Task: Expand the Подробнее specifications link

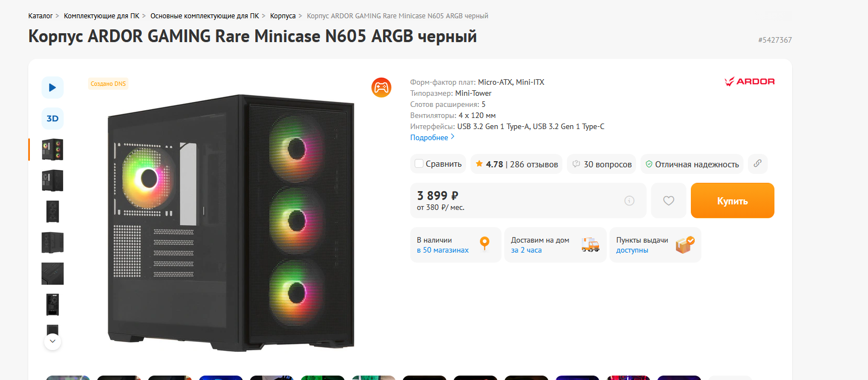Action: 432,137
